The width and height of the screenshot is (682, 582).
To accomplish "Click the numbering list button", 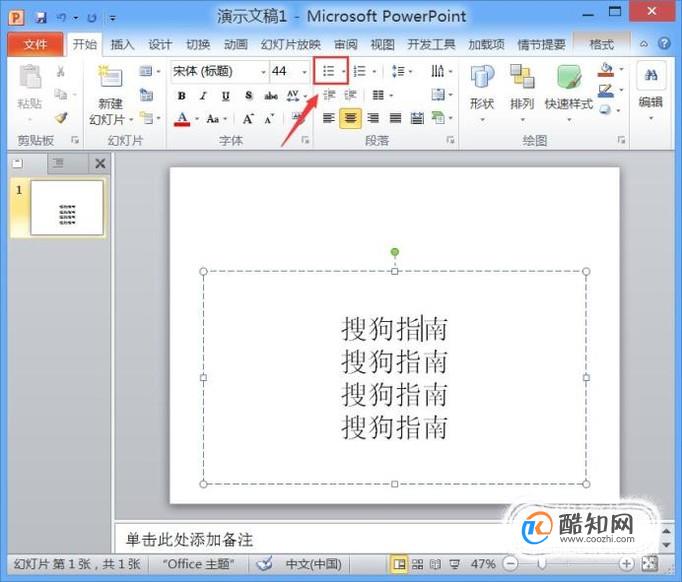I will [x=360, y=71].
